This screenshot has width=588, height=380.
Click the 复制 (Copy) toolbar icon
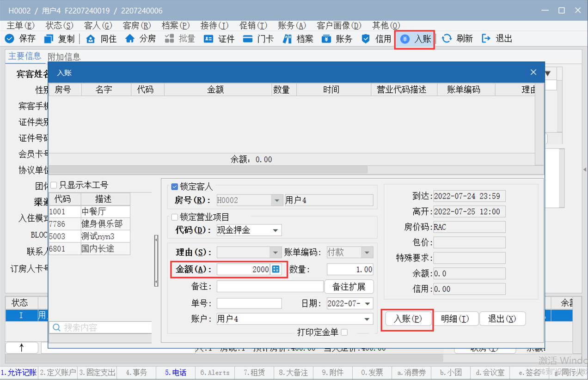pos(49,39)
